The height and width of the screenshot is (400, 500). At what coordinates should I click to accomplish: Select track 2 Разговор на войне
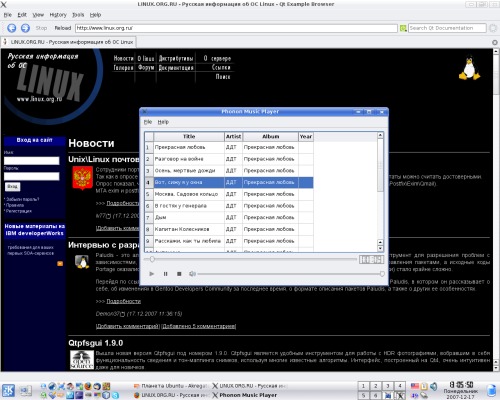pyautogui.click(x=229, y=159)
